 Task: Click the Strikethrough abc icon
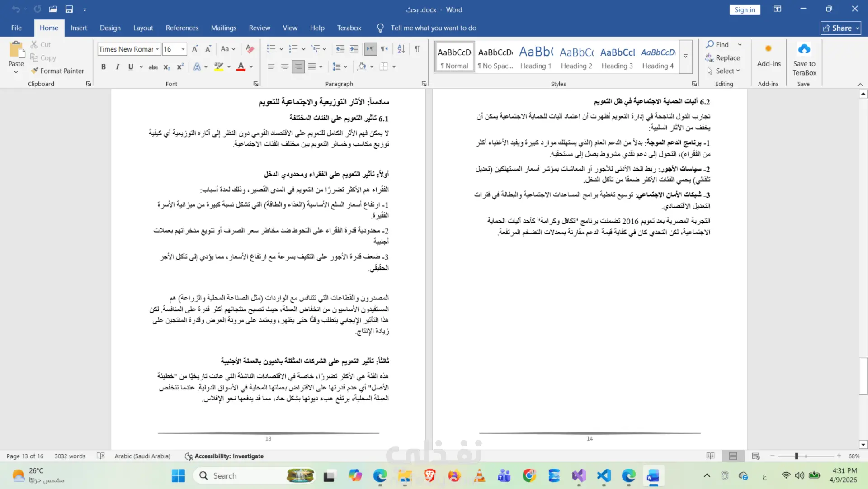pos(153,67)
